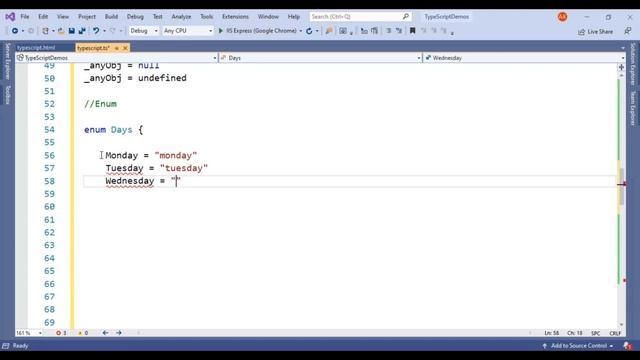The height and width of the screenshot is (360, 640).
Task: Click the Find in Files toolbar icon
Action: click(329, 31)
